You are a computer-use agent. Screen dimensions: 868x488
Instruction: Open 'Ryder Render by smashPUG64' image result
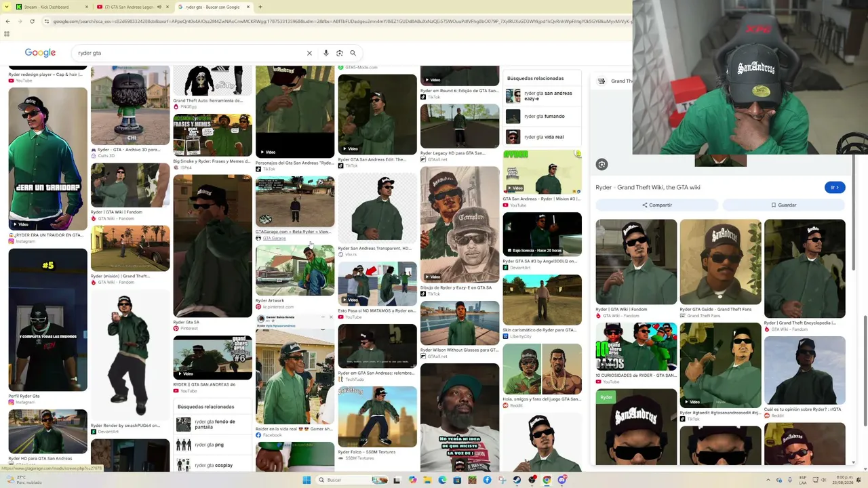(x=130, y=357)
